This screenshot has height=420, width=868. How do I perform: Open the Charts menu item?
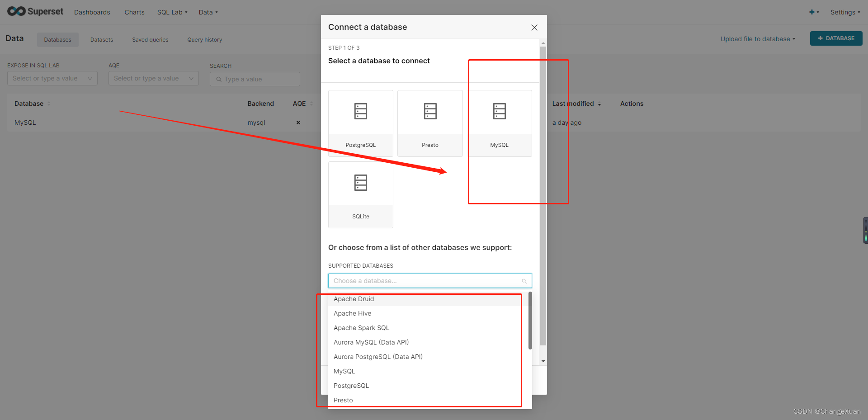135,12
